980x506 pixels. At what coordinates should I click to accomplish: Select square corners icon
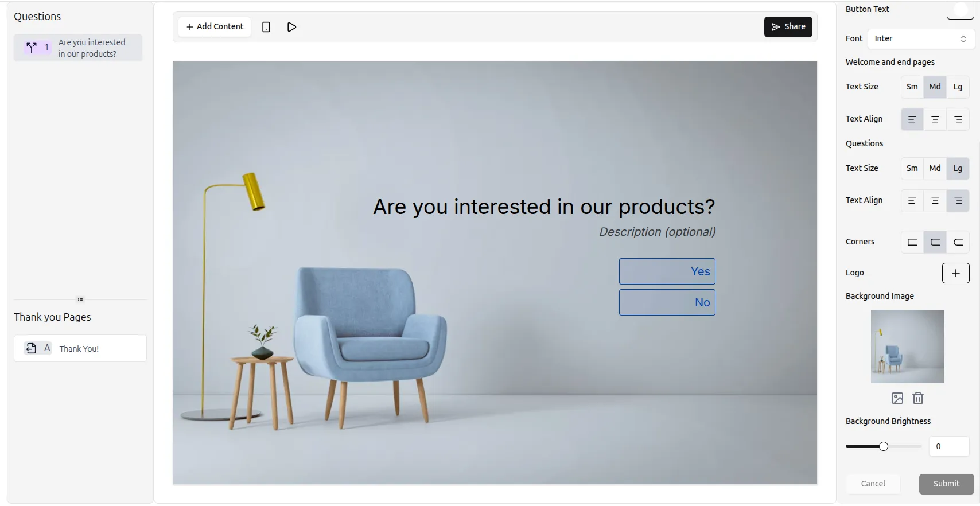click(x=912, y=242)
